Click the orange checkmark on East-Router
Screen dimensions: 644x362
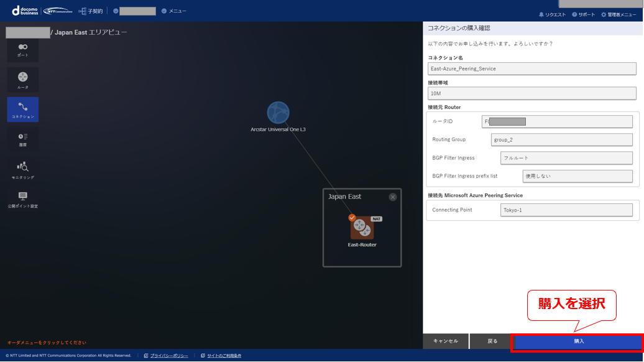352,217
